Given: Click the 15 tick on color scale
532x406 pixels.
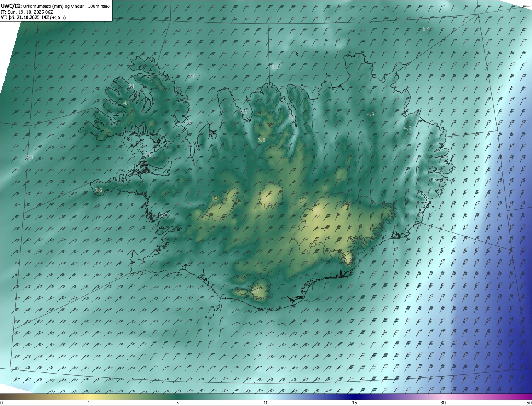Looking at the screenshot, I should click(x=355, y=403).
